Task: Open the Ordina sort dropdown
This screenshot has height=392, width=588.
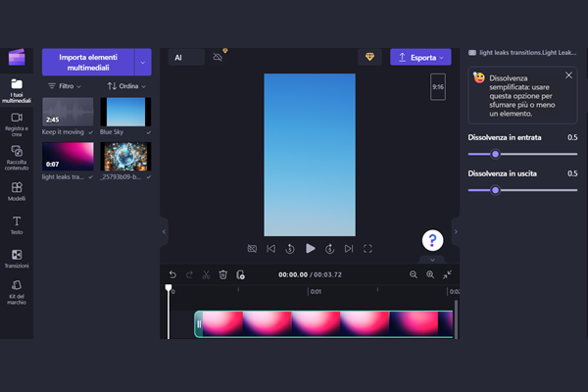Action: pyautogui.click(x=123, y=86)
